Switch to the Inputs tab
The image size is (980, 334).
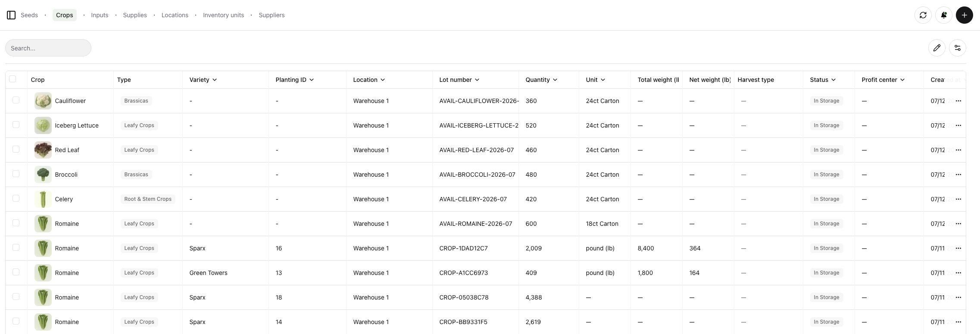click(100, 15)
